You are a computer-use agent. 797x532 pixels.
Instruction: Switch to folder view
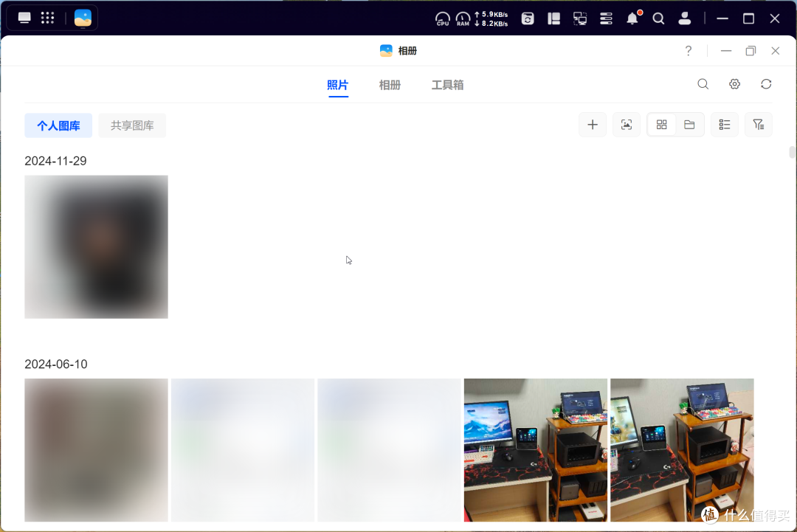[689, 125]
